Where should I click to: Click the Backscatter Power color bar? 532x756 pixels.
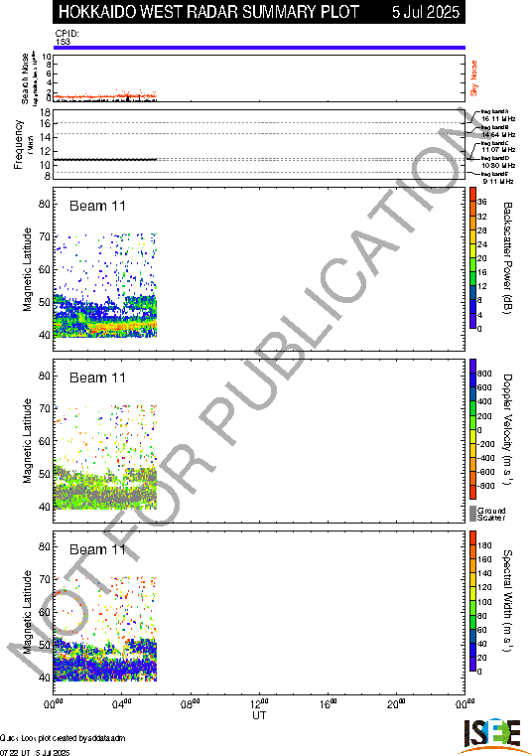click(472, 258)
